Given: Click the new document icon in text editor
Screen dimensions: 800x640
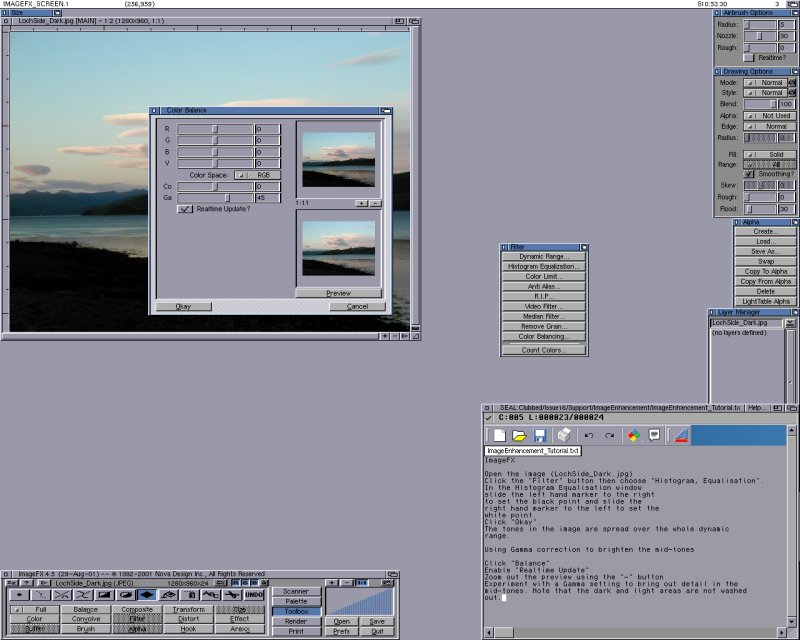Looking at the screenshot, I should point(499,435).
